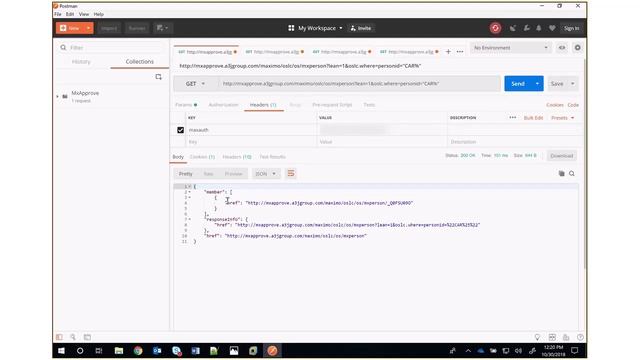This screenshot has width=640, height=360.
Task: Expand the MxApprove collection
Action: 58,96
